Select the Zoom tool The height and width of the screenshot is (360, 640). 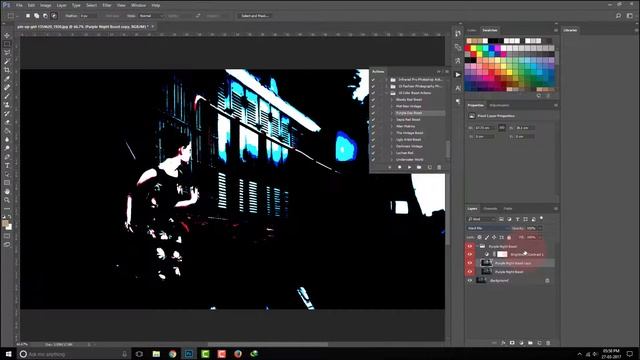point(7,200)
